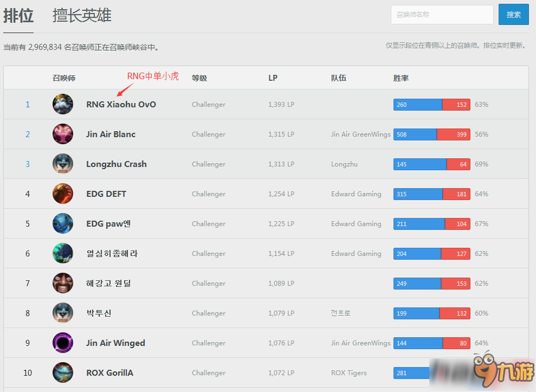Click the 145 wins bar of Longzhu Crash

tap(420, 164)
